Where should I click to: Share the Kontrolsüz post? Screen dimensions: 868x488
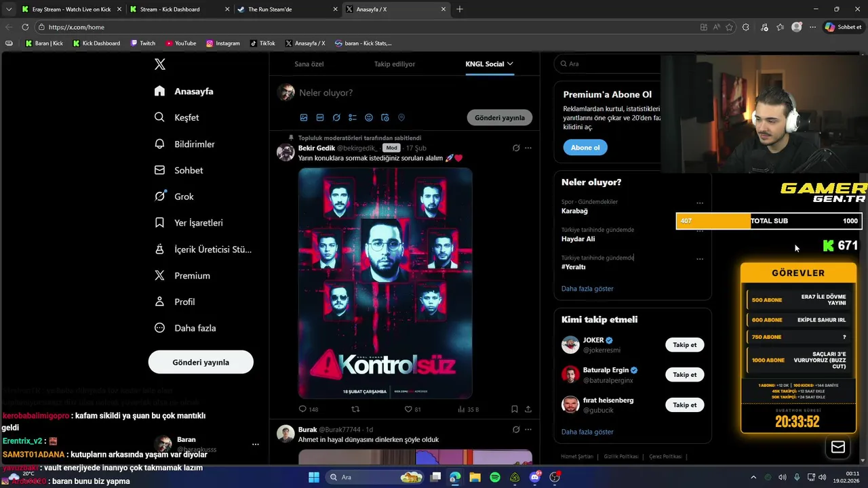pos(528,409)
